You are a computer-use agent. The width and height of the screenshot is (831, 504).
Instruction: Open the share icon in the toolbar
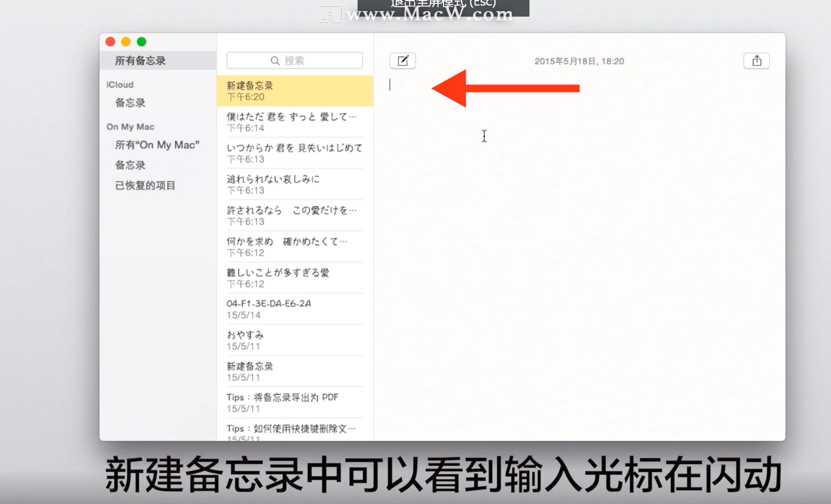(x=756, y=60)
